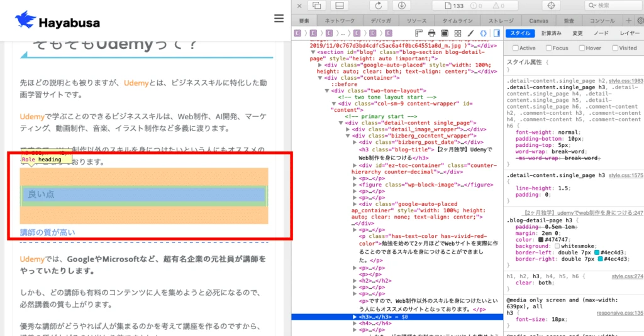This screenshot has height=336, width=644.
Task: Tick the Visited pseudo-class checkbox
Action: click(615, 48)
